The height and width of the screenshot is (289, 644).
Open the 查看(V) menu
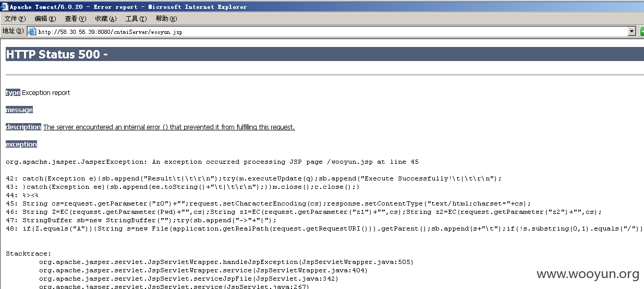(76, 19)
